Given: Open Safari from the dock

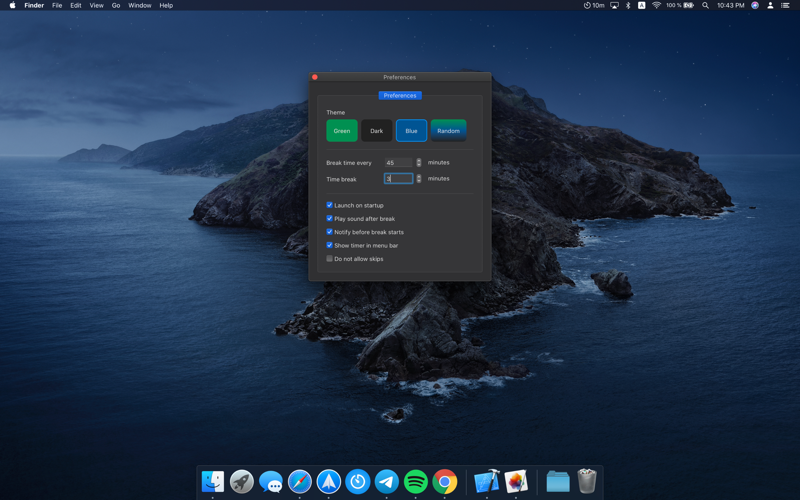Looking at the screenshot, I should 300,481.
